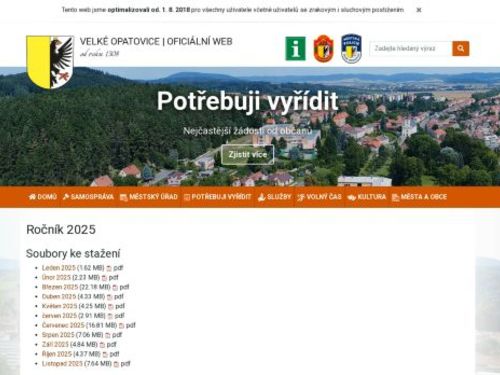500x375 pixels.
Task: Open the 'Samospráva' menu item
Action: 88,197
